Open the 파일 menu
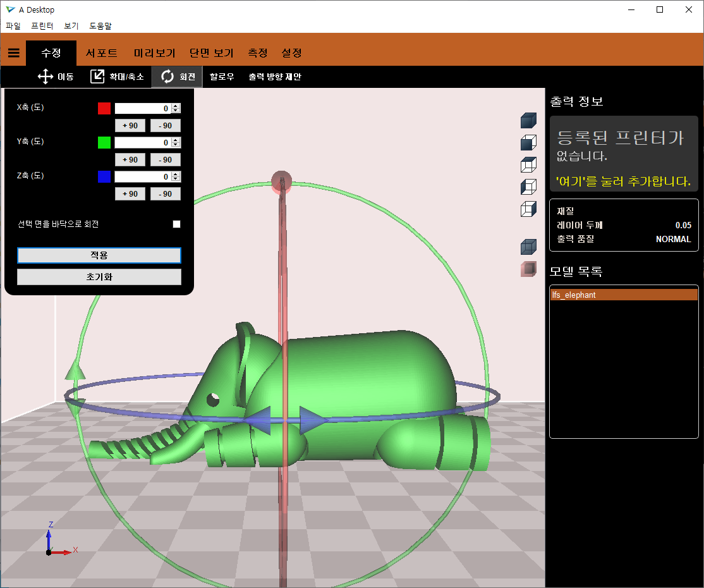704x588 pixels. pyautogui.click(x=13, y=26)
